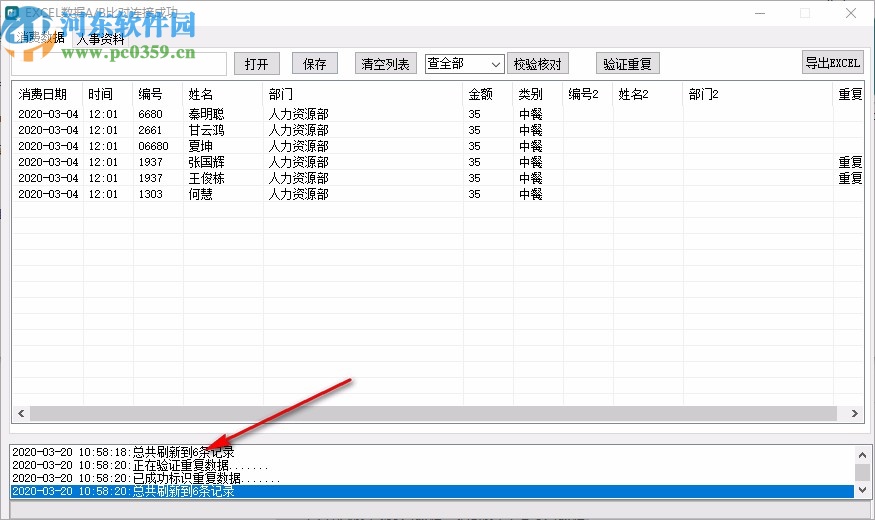
Task: Click the 类别 column header
Action: pyautogui.click(x=538, y=94)
